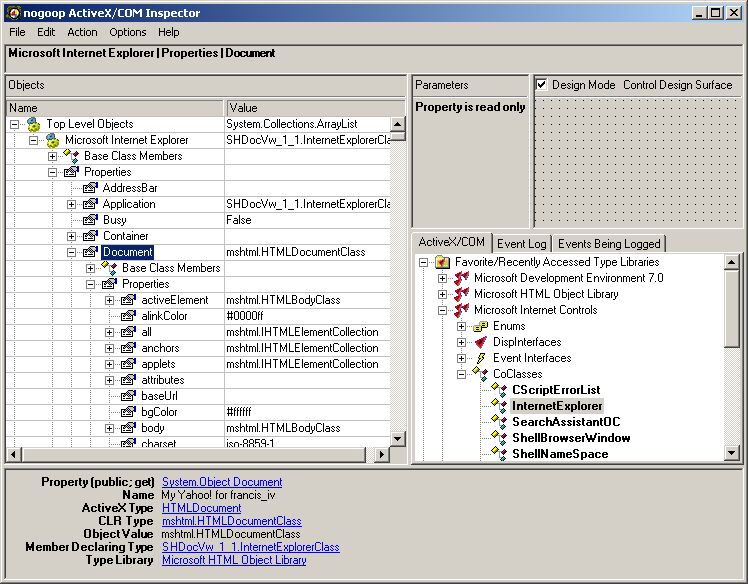Screen dimensions: 748x584
Task: Click the body property icon
Action: pyautogui.click(x=128, y=428)
